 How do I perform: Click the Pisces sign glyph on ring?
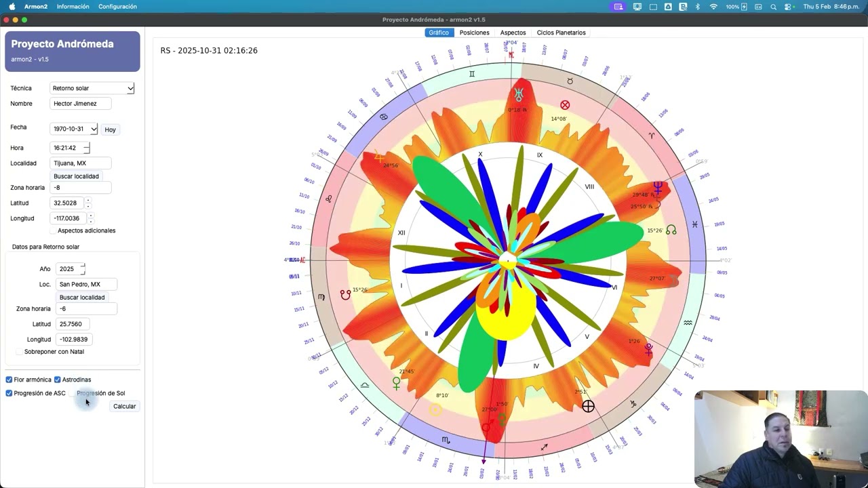click(x=694, y=224)
